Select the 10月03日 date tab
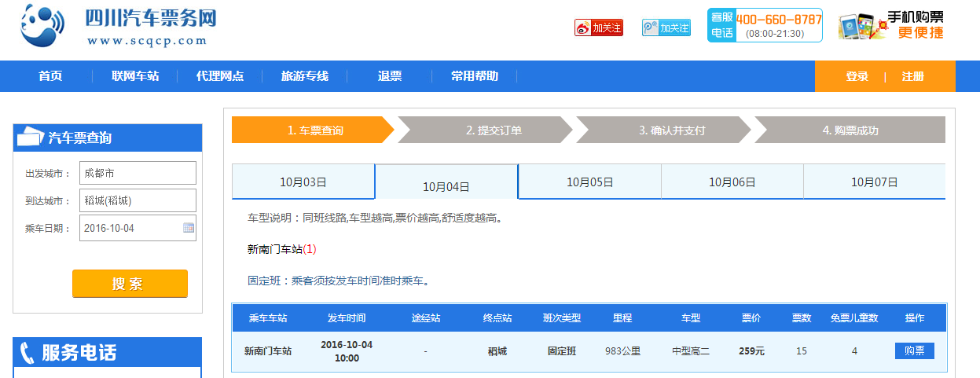This screenshot has height=378, width=980. click(x=303, y=182)
